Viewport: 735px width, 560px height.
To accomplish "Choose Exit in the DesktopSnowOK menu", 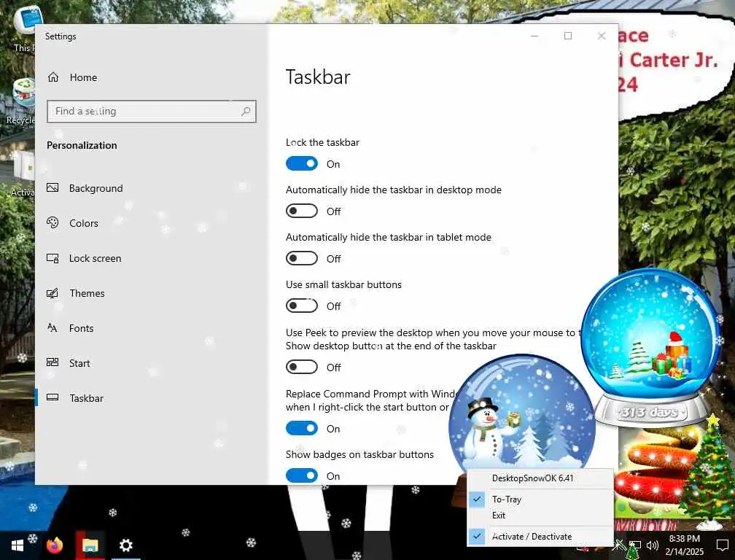I will click(x=540, y=516).
